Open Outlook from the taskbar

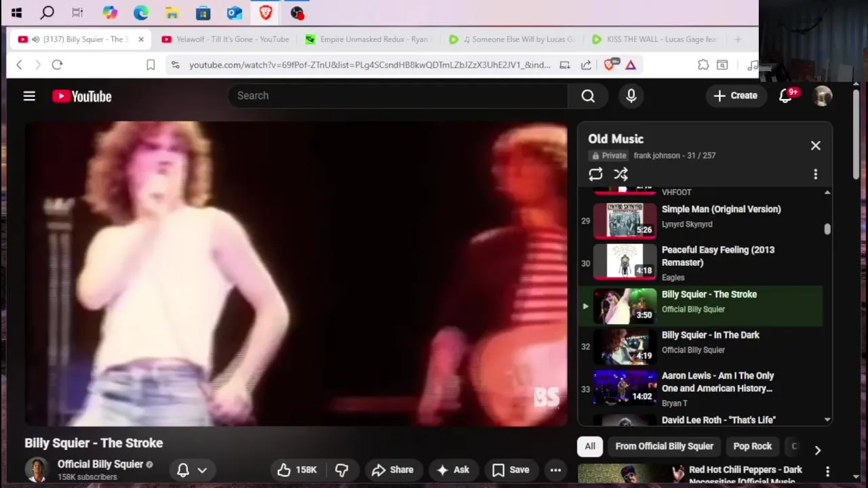235,12
